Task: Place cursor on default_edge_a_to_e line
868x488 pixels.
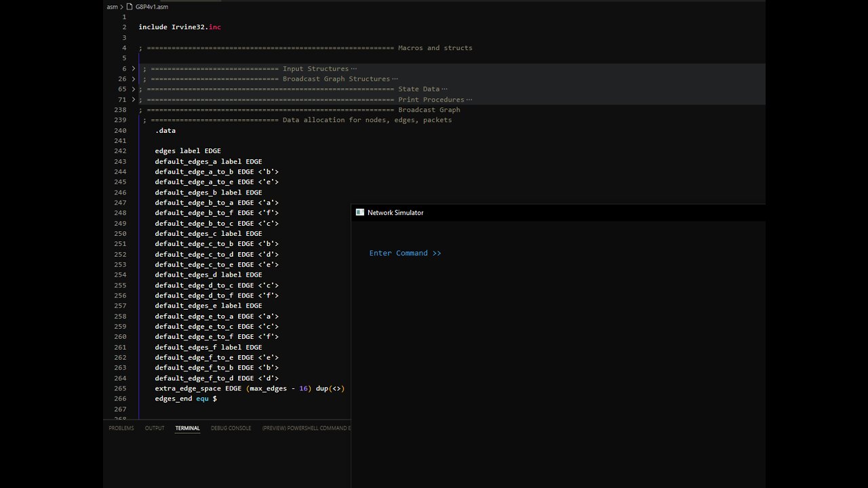Action: tap(217, 182)
